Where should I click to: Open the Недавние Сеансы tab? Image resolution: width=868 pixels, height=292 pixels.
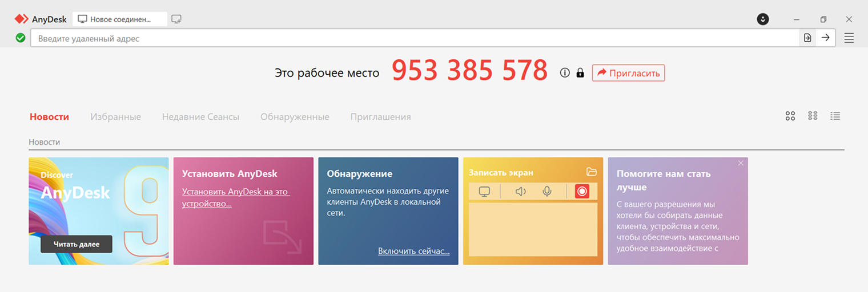tap(200, 117)
